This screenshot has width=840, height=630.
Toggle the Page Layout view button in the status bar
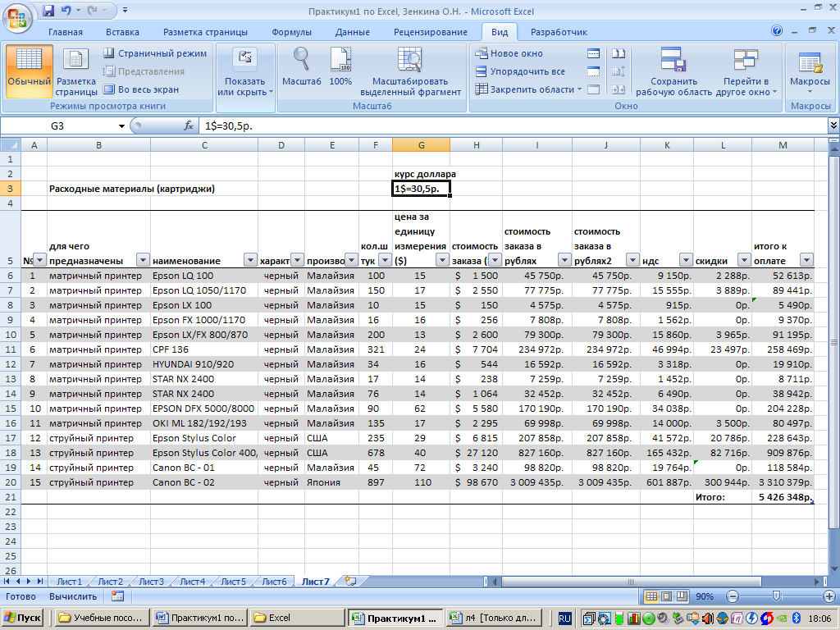(666, 596)
